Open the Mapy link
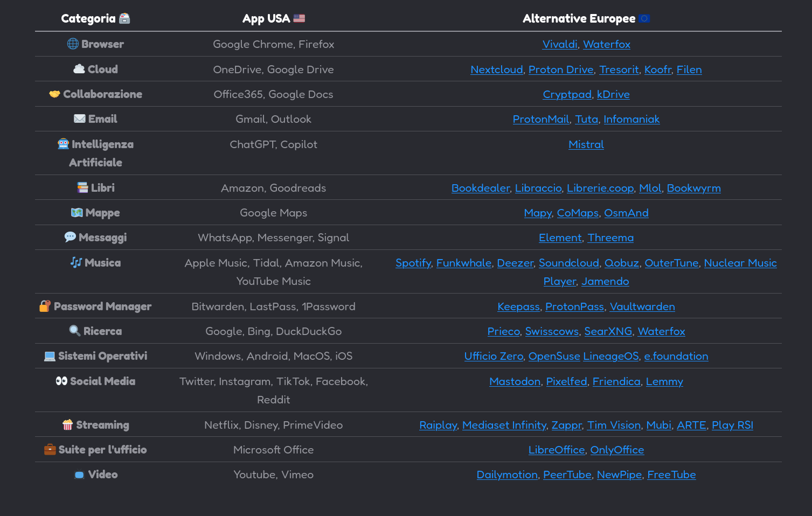812x516 pixels. coord(538,213)
